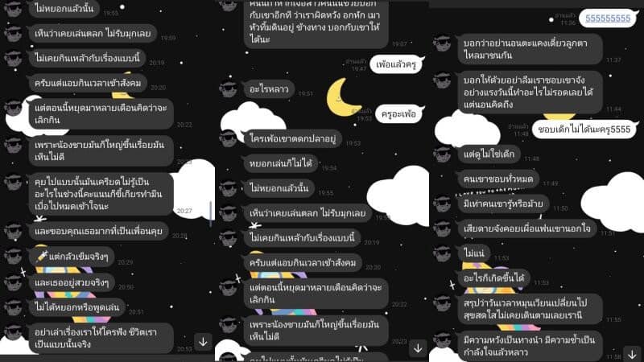Tap the "หยอกเล่นก็ไม่ได้" message bubble
Viewport: 644px width, 362px height.
(280, 163)
